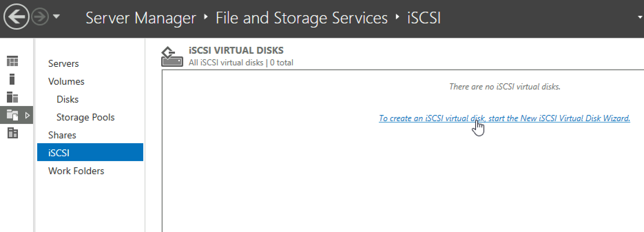This screenshot has height=232, width=644.
Task: Click File and Storage Services breadcrumb
Action: click(302, 18)
